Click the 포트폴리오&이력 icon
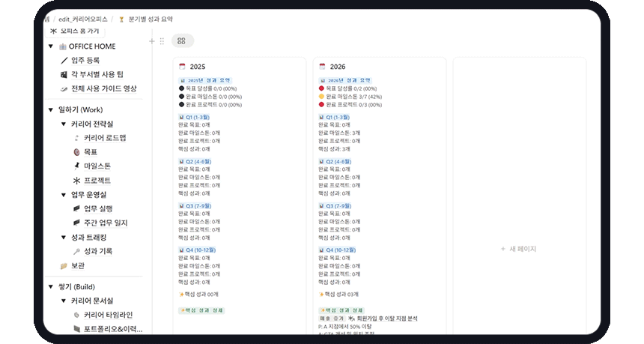 tap(76, 329)
